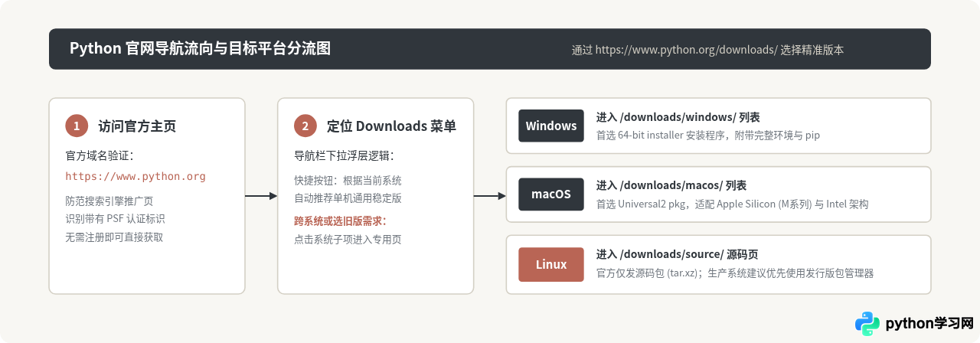This screenshot has height=343, width=980.
Task: Click "进入 /downloads/windows/ 列表" heading
Action: pyautogui.click(x=678, y=117)
